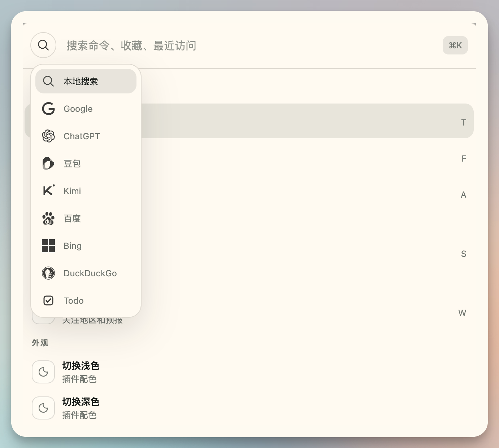Image resolution: width=499 pixels, height=448 pixels.
Task: Click the Todo checkbox icon
Action: pyautogui.click(x=48, y=300)
